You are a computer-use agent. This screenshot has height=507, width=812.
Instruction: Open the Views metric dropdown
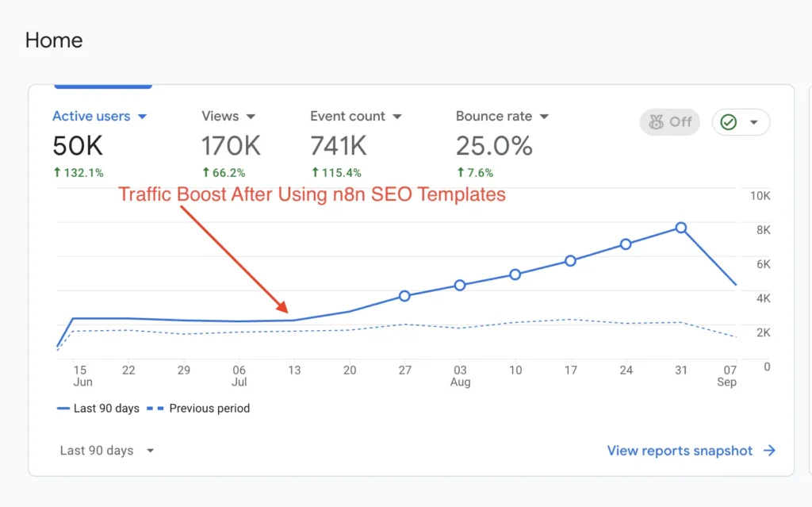point(251,117)
